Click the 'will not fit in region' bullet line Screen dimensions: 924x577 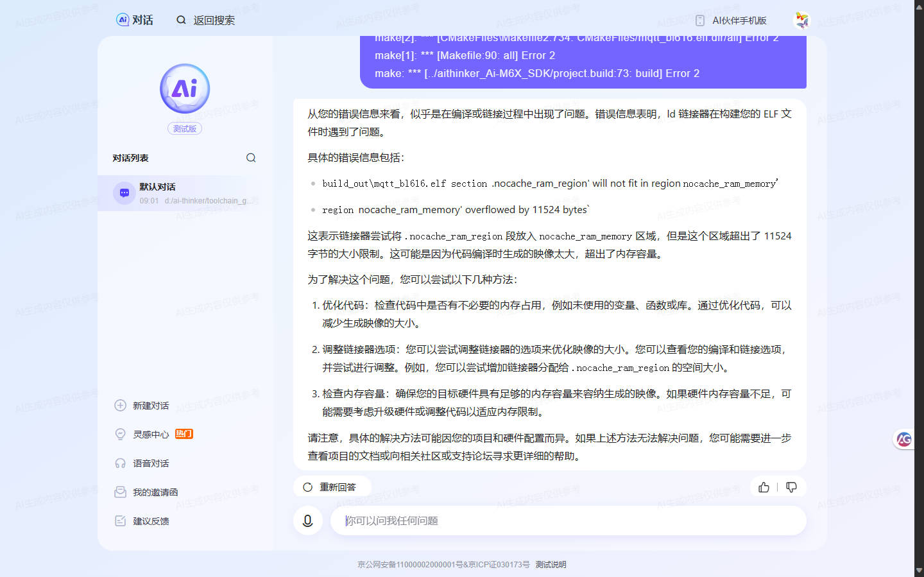(x=550, y=184)
